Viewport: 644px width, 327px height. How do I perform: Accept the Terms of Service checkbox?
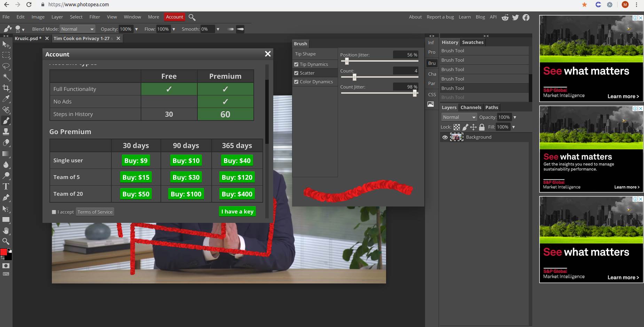click(54, 212)
